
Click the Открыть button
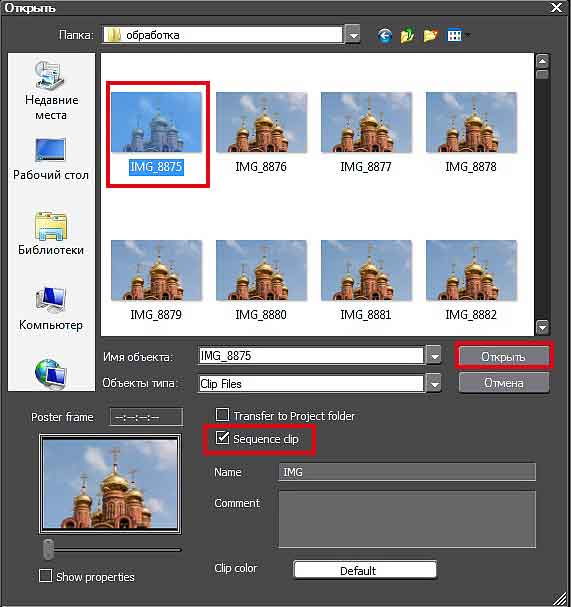pyautogui.click(x=504, y=356)
